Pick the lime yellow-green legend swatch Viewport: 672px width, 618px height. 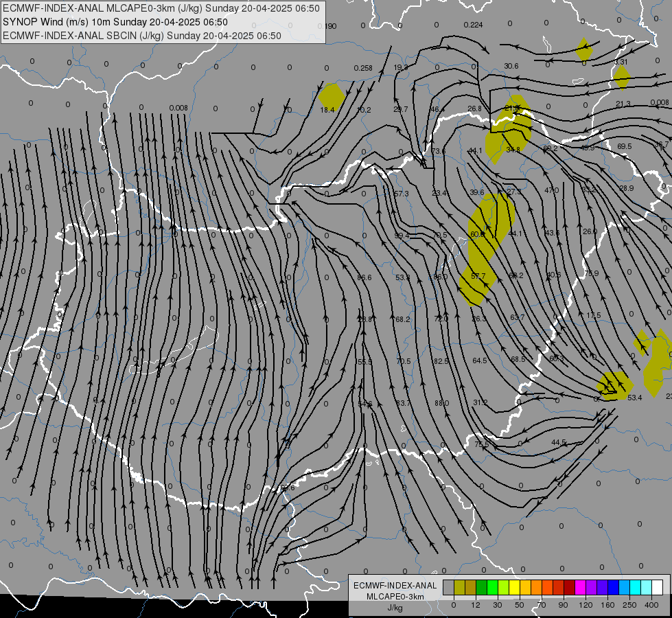(x=504, y=587)
